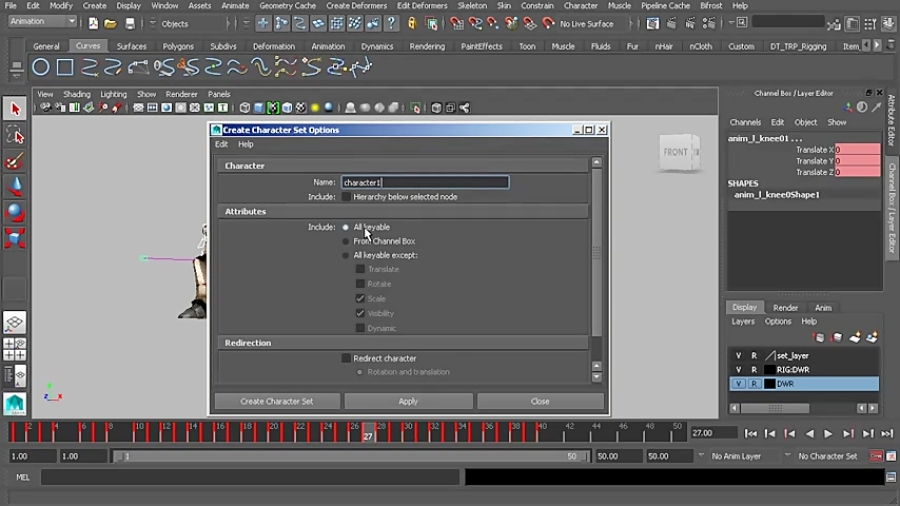Click the smooth shade cube viewport icon
Image resolution: width=900 pixels, height=506 pixels.
tap(259, 108)
